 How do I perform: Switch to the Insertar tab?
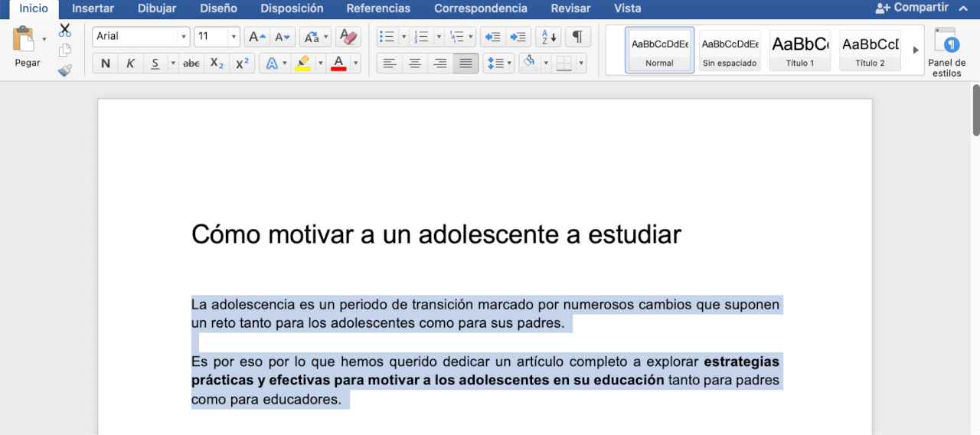[x=93, y=8]
